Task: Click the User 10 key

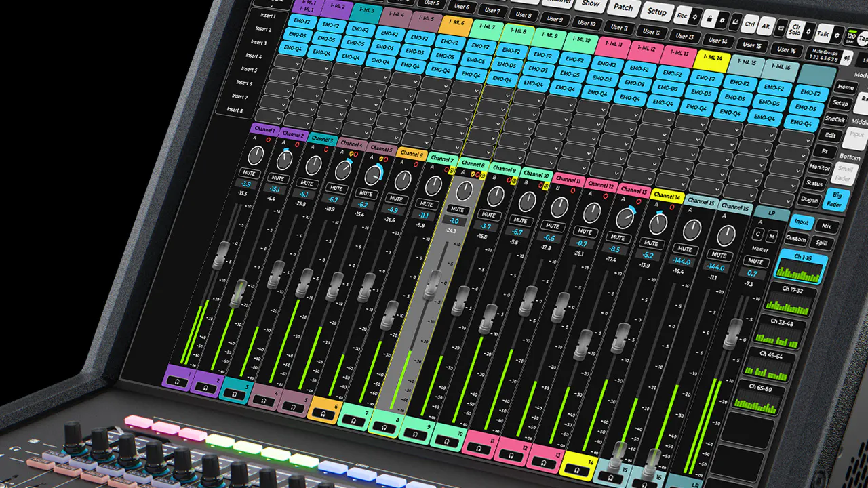Action: point(587,23)
